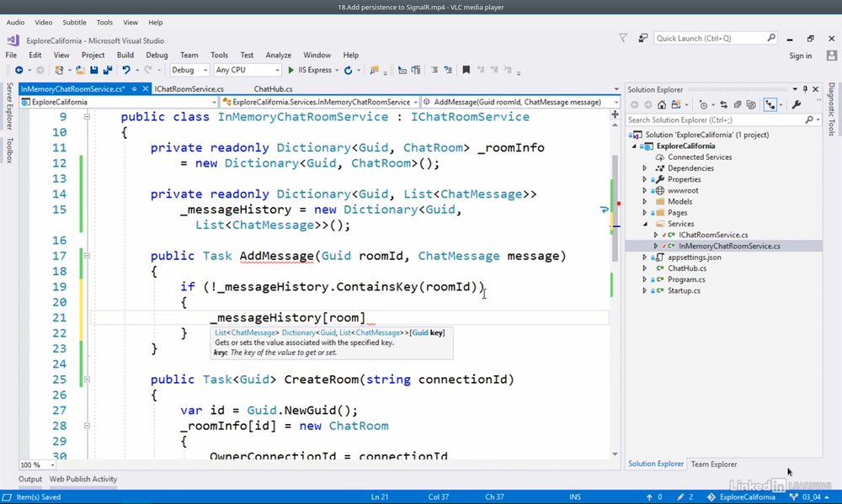The image size is (842, 504).
Task: Open the editor zoom 100 % dropdown
Action: (52, 464)
